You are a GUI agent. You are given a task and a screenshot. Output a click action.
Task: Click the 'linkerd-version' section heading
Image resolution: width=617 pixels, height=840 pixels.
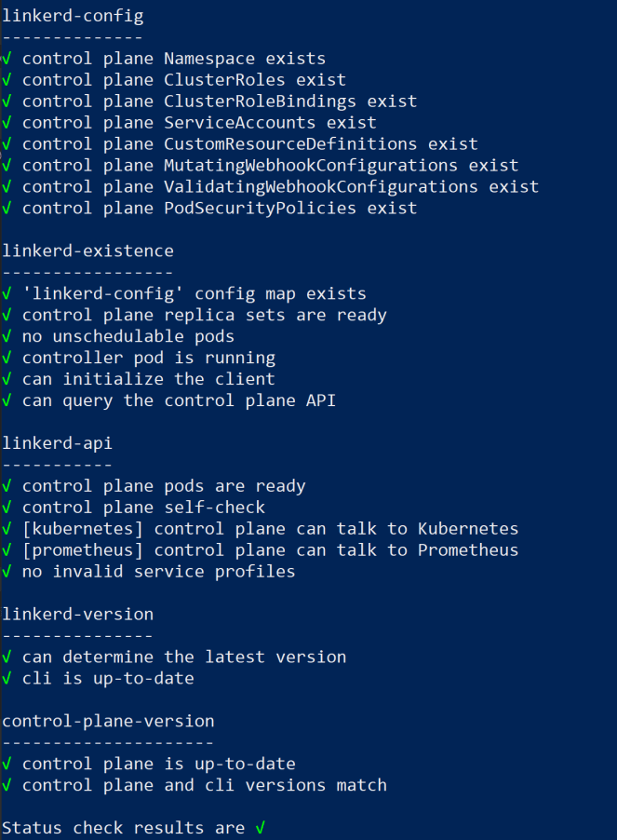(x=77, y=614)
